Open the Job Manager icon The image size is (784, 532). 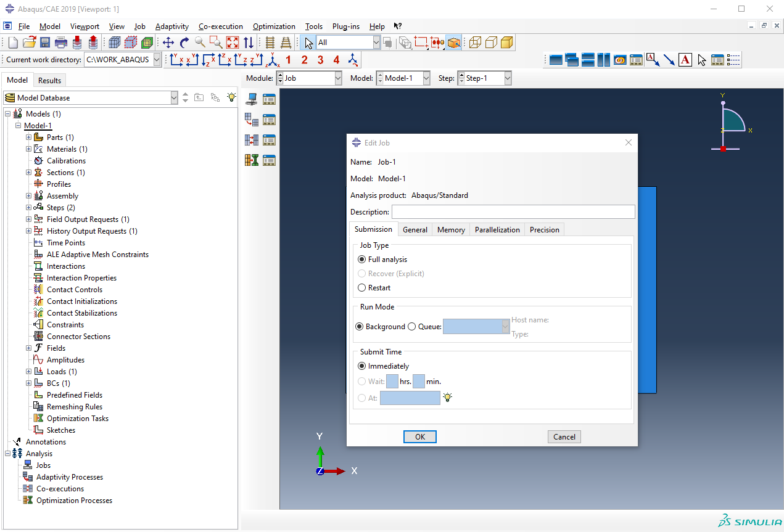269,99
